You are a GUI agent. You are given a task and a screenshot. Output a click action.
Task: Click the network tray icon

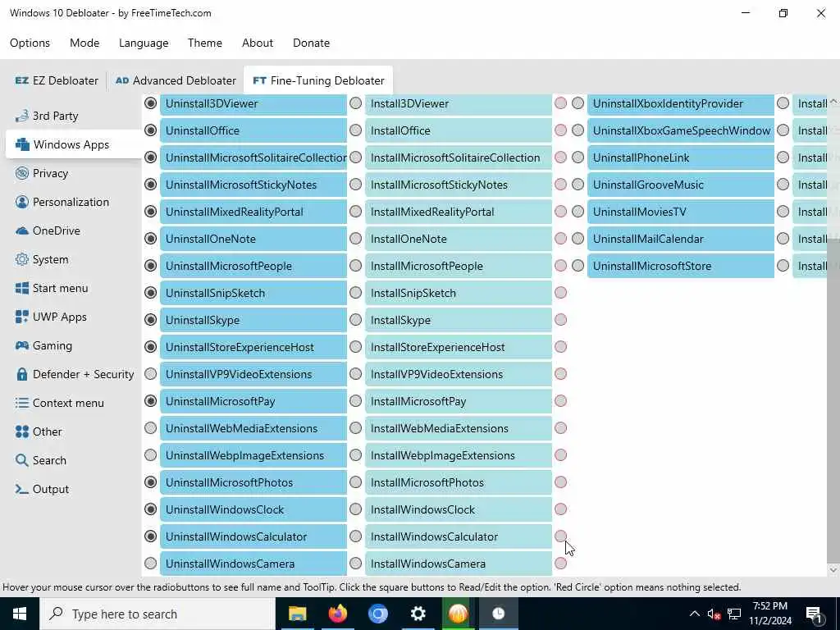tap(734, 614)
